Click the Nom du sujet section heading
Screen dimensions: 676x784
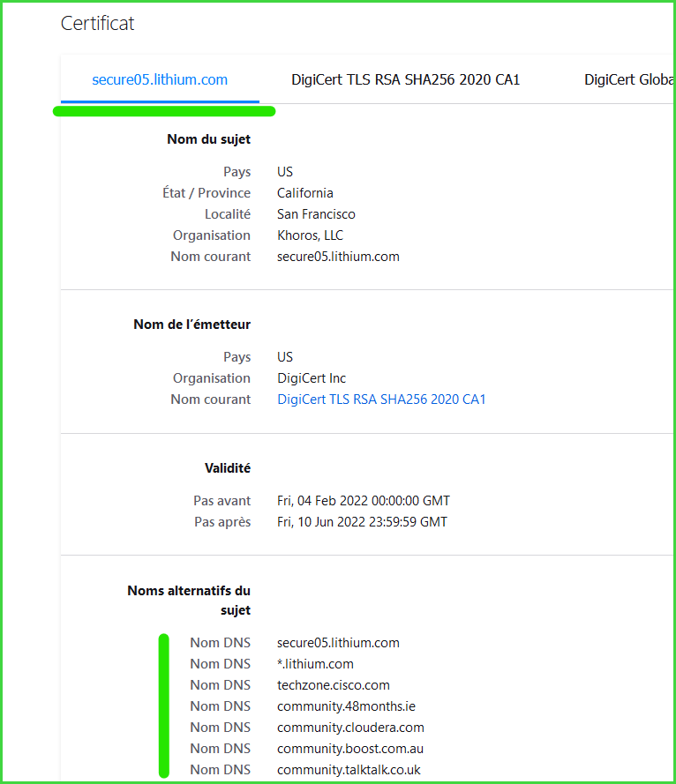click(x=208, y=139)
